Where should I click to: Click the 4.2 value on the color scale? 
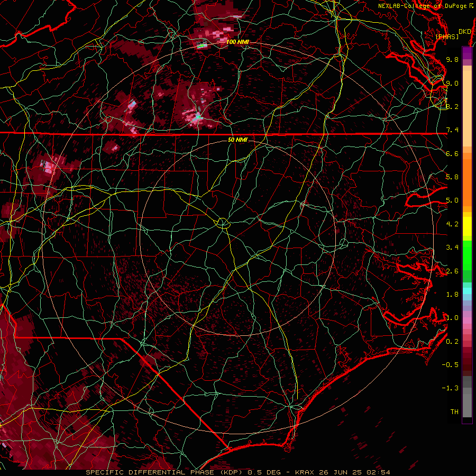452,224
